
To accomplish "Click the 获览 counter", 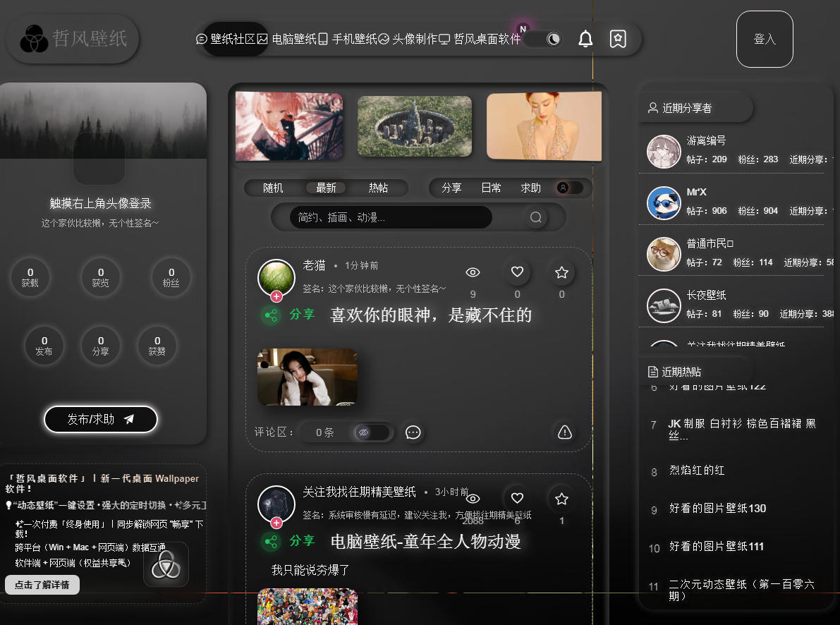I will click(x=101, y=277).
